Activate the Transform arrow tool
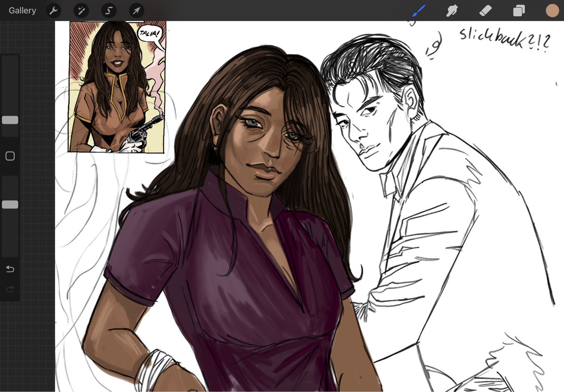The image size is (564, 392). click(x=137, y=11)
